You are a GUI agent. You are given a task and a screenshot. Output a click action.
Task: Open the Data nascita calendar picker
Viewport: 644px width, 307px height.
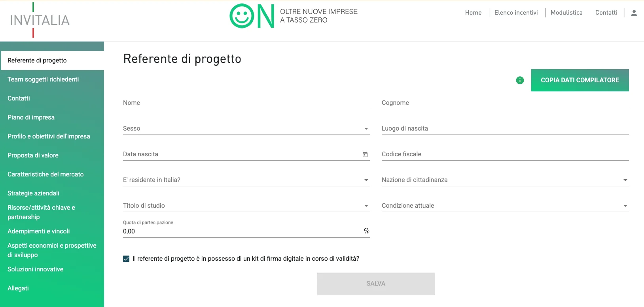tap(365, 154)
